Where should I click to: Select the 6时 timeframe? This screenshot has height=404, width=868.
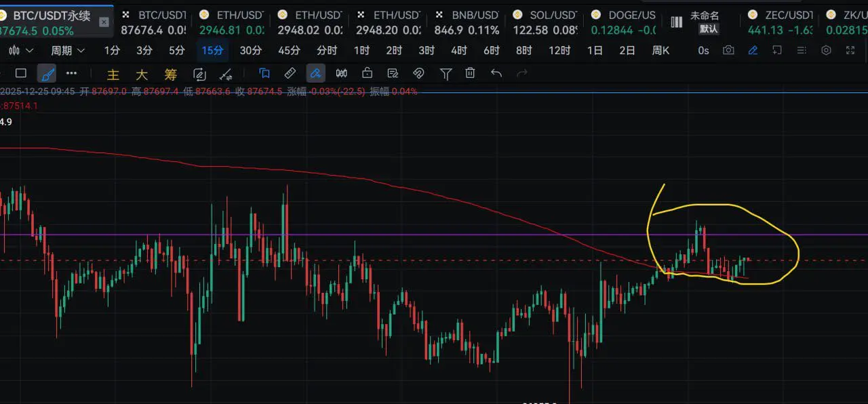click(492, 51)
